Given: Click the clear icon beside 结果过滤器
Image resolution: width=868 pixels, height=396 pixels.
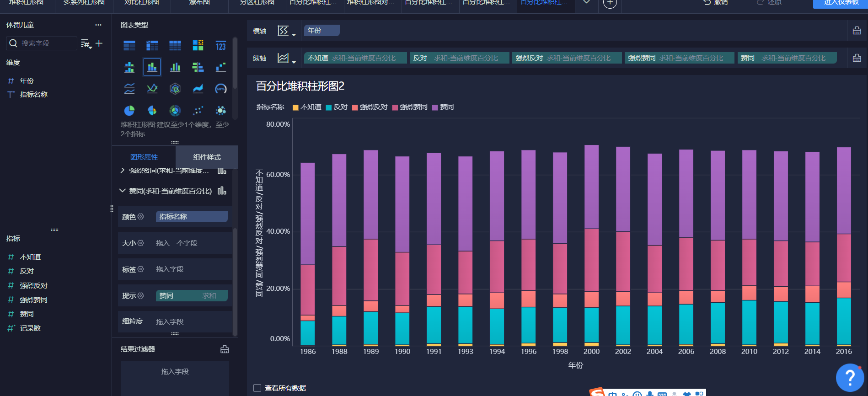Looking at the screenshot, I should (x=225, y=349).
